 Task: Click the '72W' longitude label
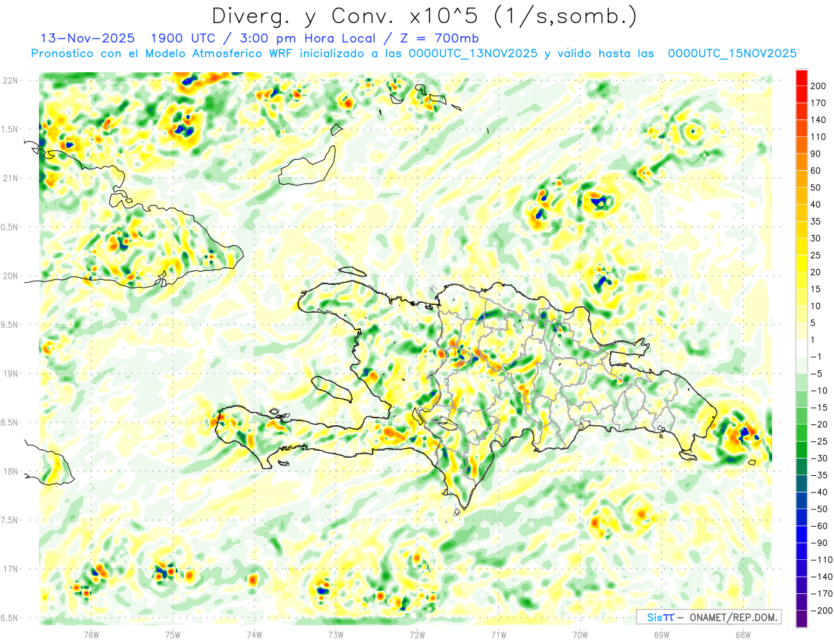click(x=417, y=634)
